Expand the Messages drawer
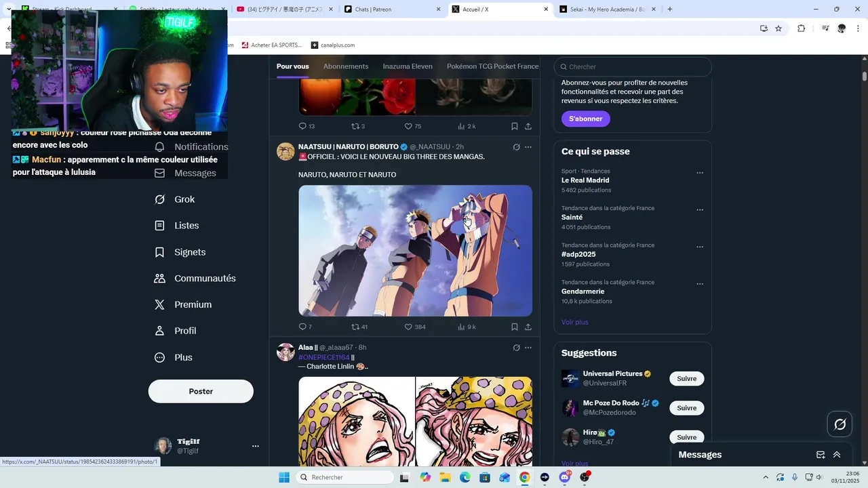Screen dimensions: 868x488 pos(837,455)
